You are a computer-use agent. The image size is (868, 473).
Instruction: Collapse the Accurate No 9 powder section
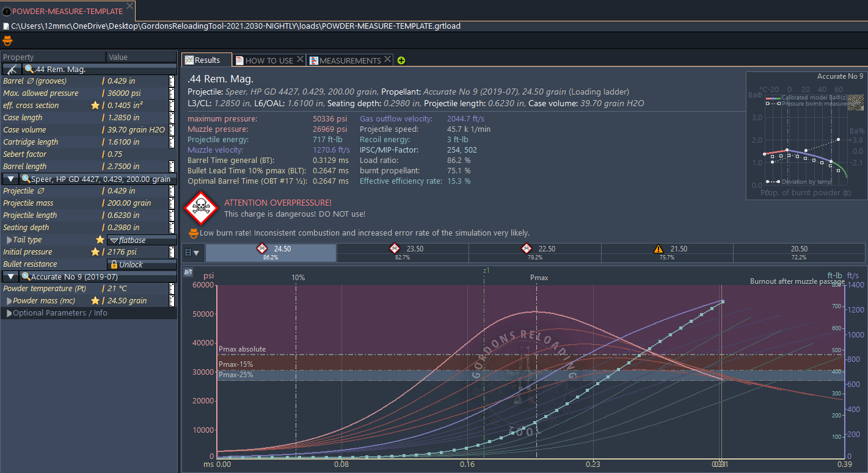11,276
